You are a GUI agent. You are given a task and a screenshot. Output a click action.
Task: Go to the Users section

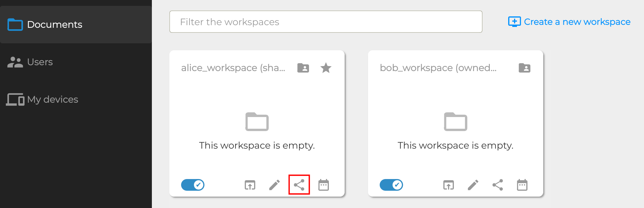(76, 62)
